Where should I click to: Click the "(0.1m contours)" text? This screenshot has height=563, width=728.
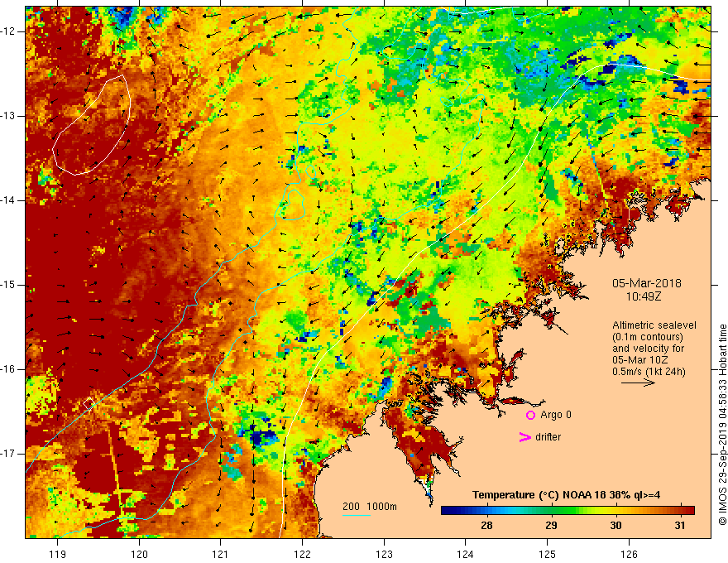pyautogui.click(x=648, y=337)
